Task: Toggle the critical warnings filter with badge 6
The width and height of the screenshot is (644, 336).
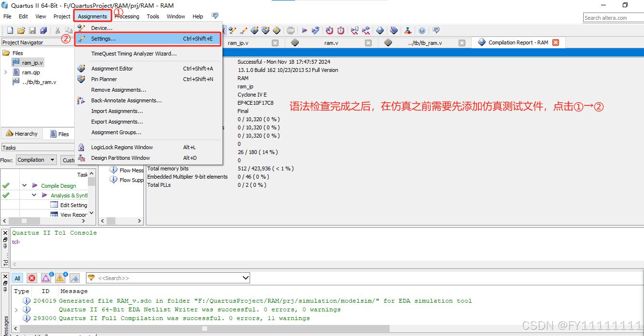Action: point(46,278)
